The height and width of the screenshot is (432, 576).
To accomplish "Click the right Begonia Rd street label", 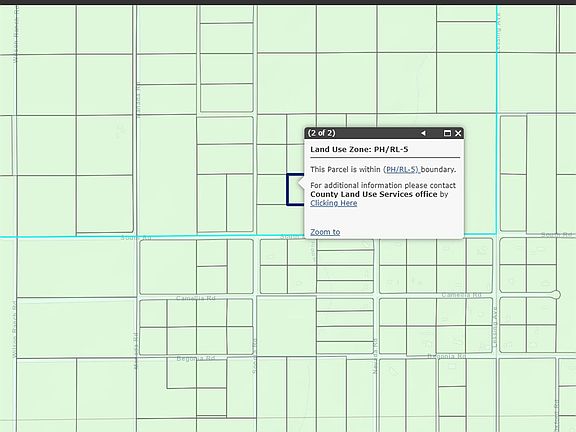I will 447,356.
